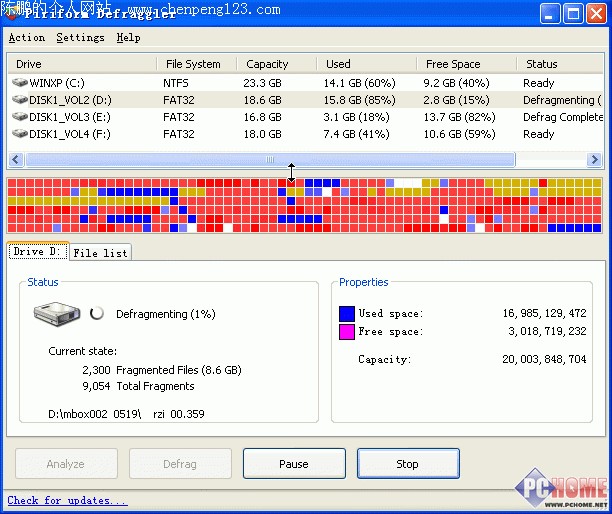Click the DISK1_VOL3 (E:) drive icon
This screenshot has width=612, height=514.
(x=20, y=117)
